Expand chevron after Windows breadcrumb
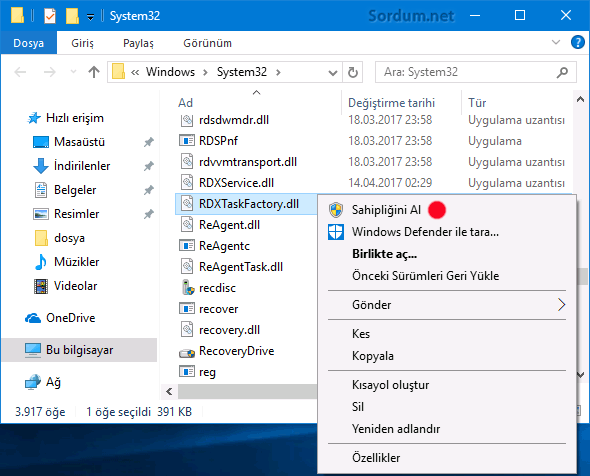Screen dimensions: 590x476 (205, 72)
